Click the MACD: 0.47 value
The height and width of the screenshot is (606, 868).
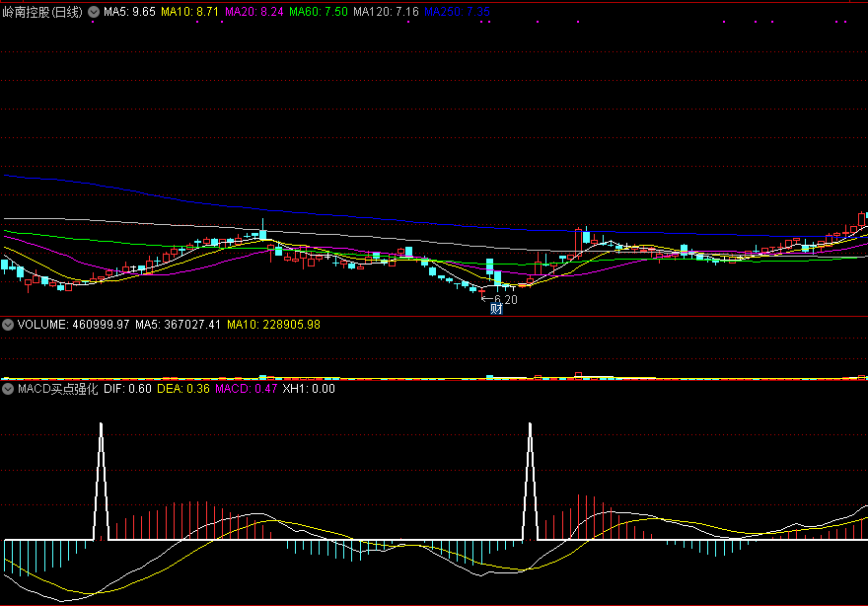click(x=247, y=389)
